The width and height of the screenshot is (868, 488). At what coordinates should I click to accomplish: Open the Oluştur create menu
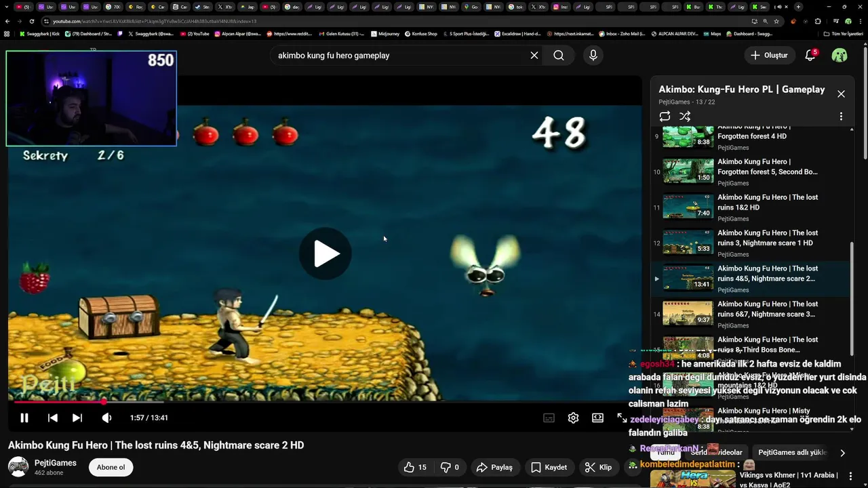(769, 56)
